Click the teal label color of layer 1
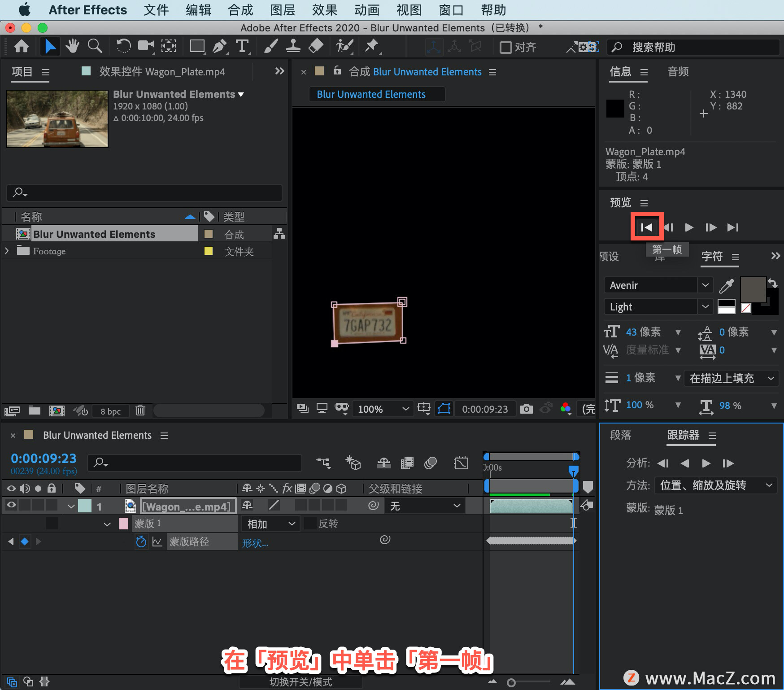This screenshot has height=690, width=784. pos(85,506)
